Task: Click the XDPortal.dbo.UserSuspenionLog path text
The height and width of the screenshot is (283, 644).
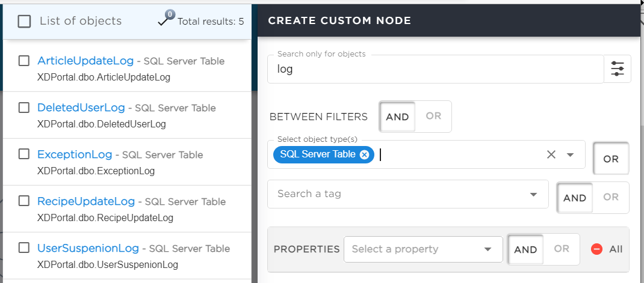Action: click(108, 264)
